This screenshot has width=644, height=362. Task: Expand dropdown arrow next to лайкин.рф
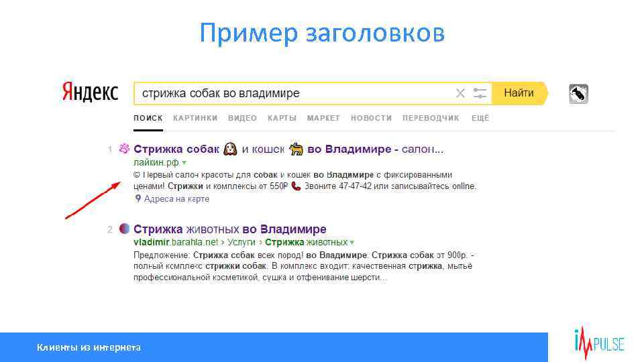point(184,163)
